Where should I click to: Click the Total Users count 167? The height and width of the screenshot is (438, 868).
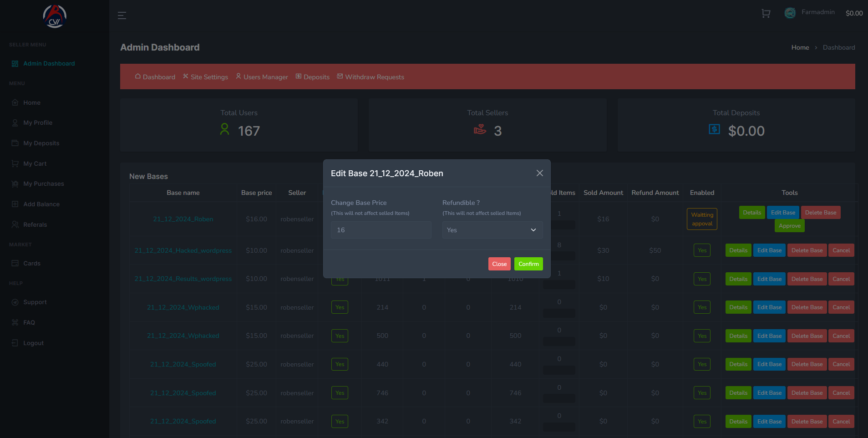tap(249, 131)
